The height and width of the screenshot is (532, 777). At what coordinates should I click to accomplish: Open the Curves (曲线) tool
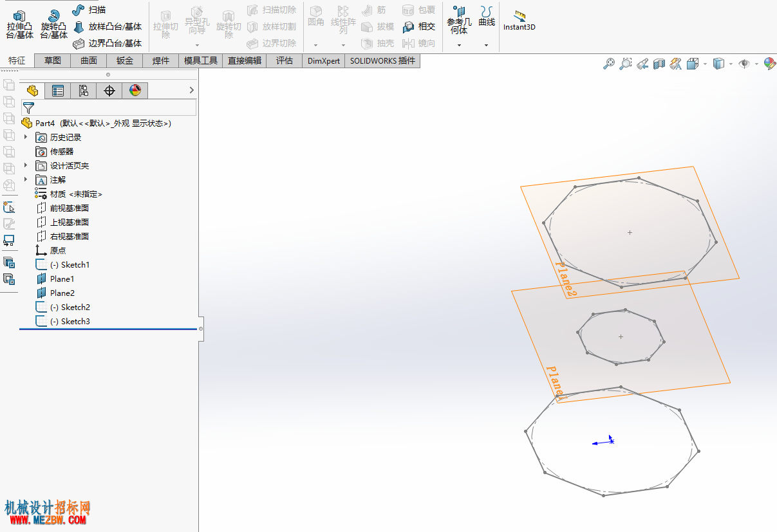tap(487, 17)
